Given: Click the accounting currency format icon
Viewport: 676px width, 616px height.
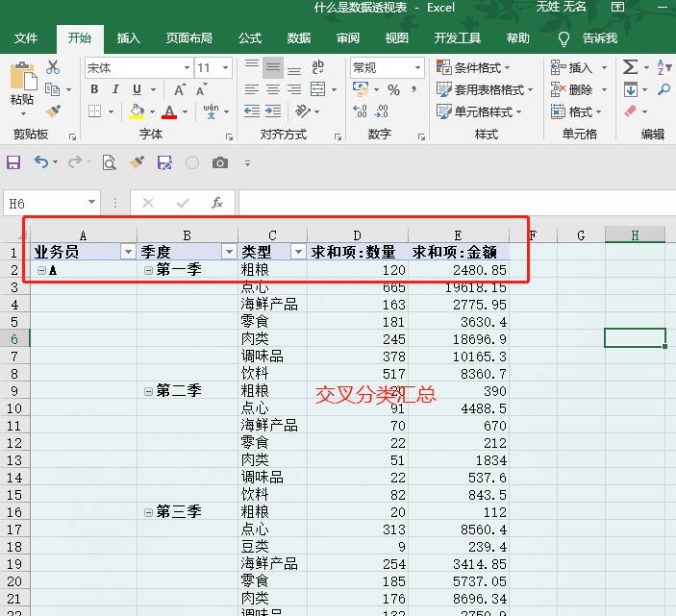Looking at the screenshot, I should coord(361,88).
